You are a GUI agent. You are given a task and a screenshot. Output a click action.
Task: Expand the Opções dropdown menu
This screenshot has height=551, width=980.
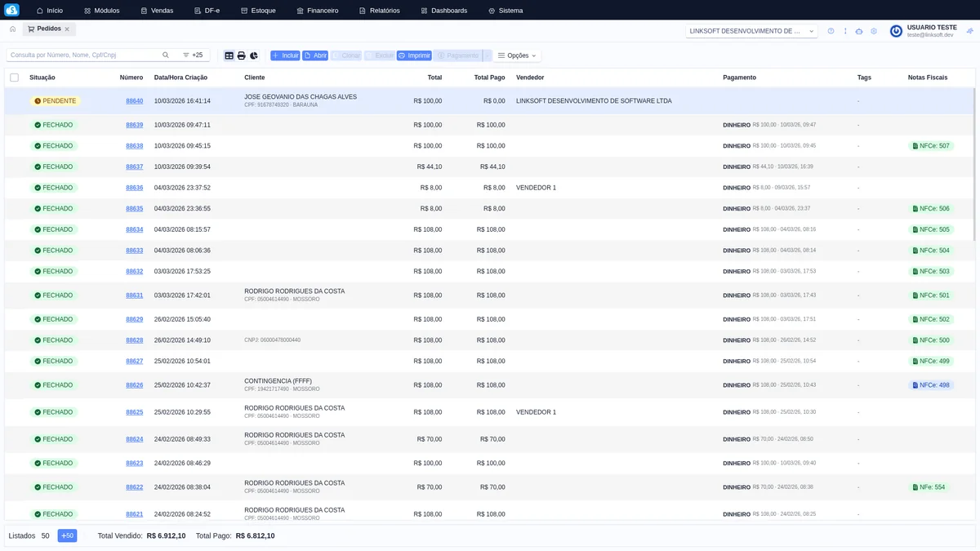[x=517, y=56]
